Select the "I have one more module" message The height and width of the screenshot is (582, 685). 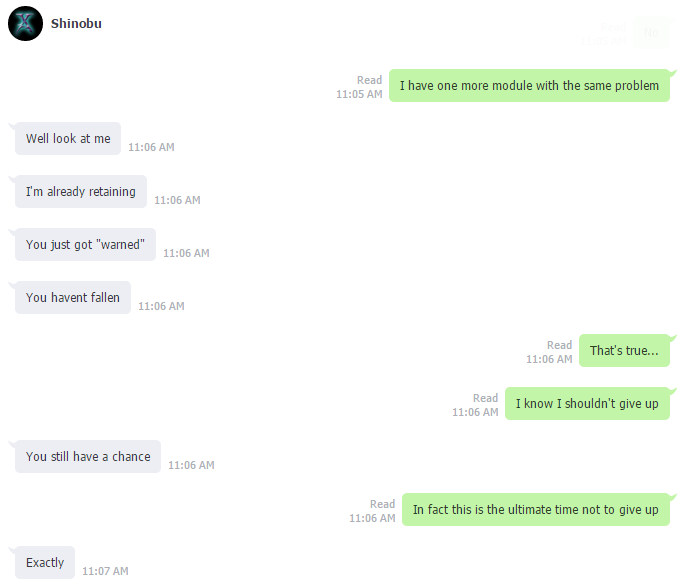click(529, 86)
